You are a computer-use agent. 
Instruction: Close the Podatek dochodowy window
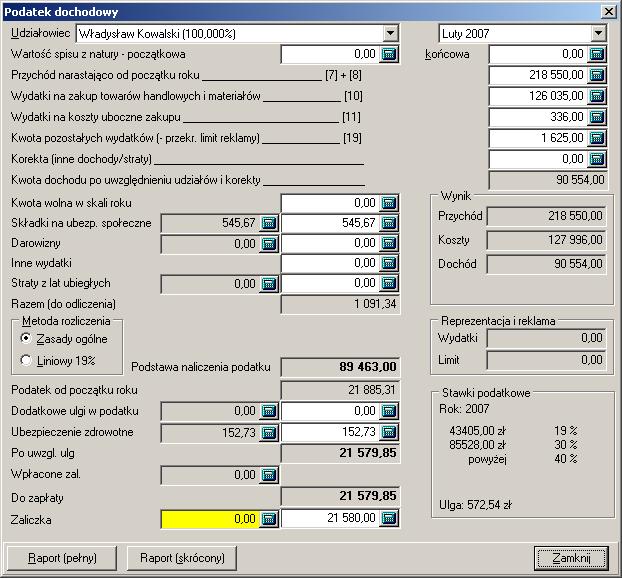tap(609, 12)
